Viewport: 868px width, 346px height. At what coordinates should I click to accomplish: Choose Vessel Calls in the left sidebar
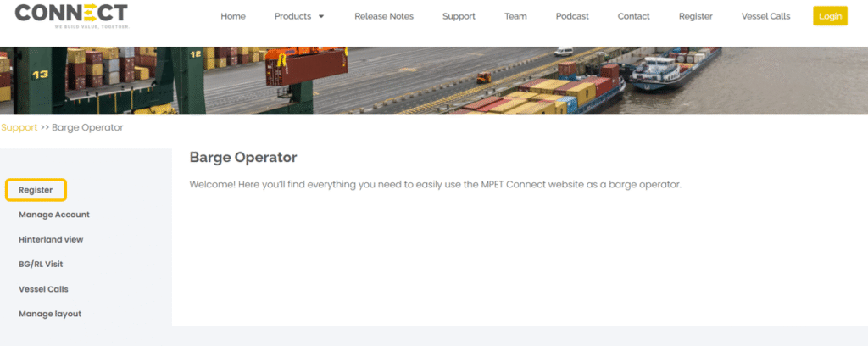click(x=43, y=289)
